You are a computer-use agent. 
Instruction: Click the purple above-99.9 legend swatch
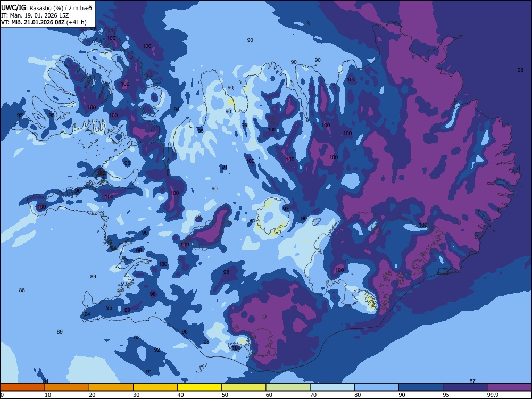click(x=509, y=387)
